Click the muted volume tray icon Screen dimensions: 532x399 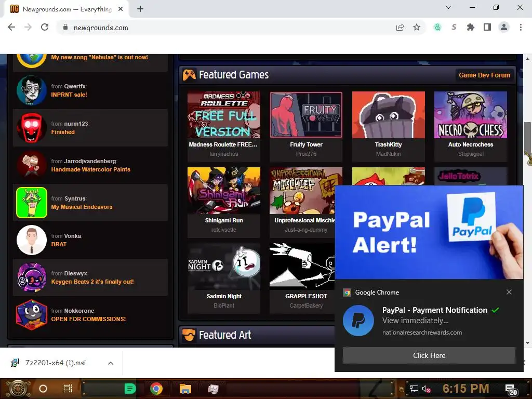[426, 389]
